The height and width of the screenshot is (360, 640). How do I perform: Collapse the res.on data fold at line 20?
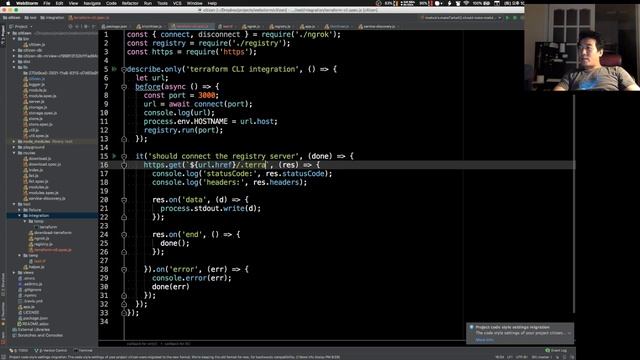point(124,200)
